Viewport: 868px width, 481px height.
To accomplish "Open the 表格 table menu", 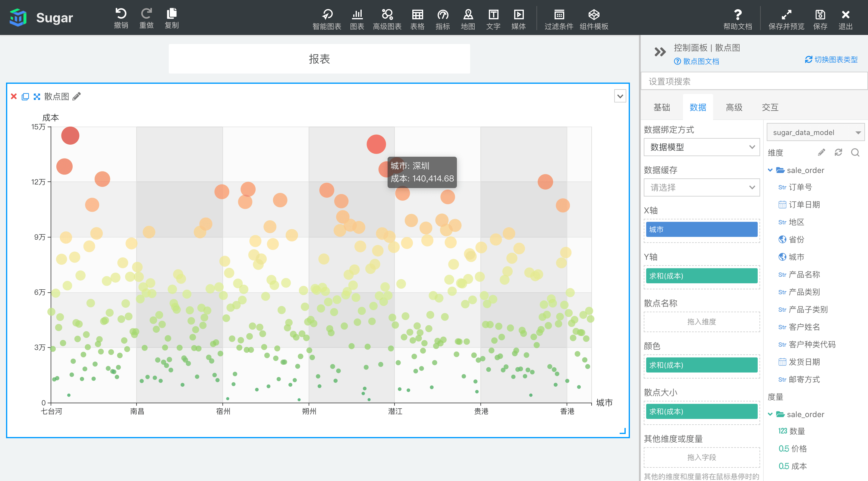I will [417, 19].
